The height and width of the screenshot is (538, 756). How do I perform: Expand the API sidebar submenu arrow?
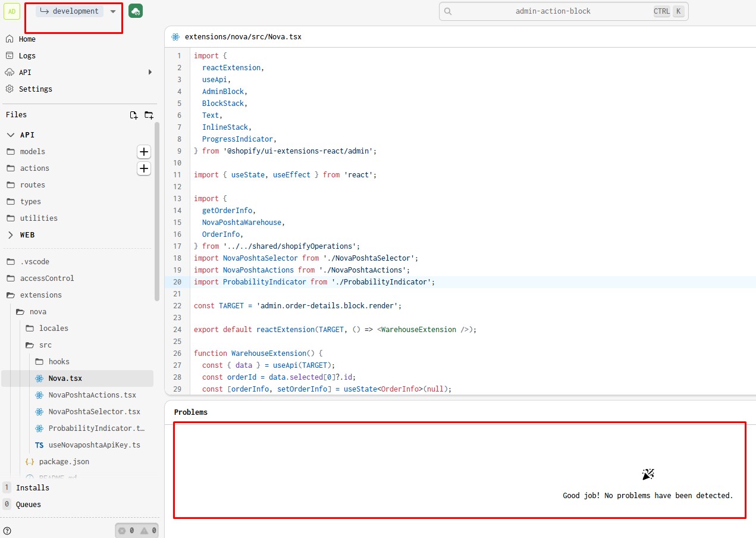(x=150, y=72)
